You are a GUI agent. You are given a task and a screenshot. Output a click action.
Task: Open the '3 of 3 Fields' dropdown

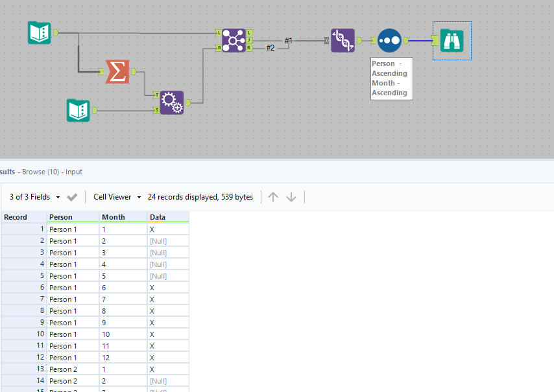tap(35, 197)
